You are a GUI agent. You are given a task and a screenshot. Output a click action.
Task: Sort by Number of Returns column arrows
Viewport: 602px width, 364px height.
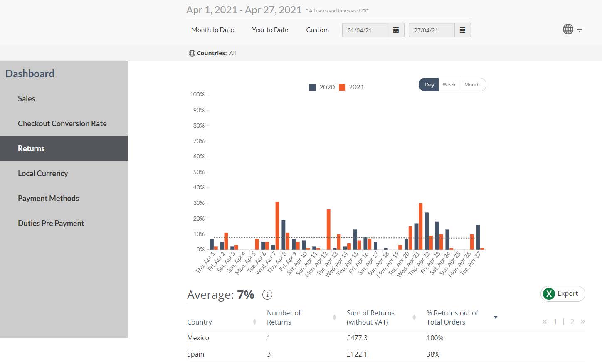334,317
